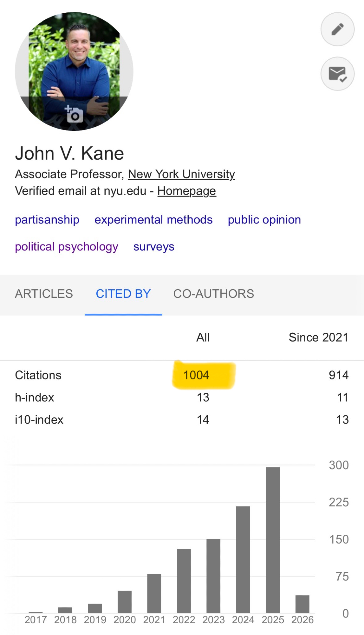The width and height of the screenshot is (364, 635).
Task: Tap the add photo camera icon
Action: 74,114
